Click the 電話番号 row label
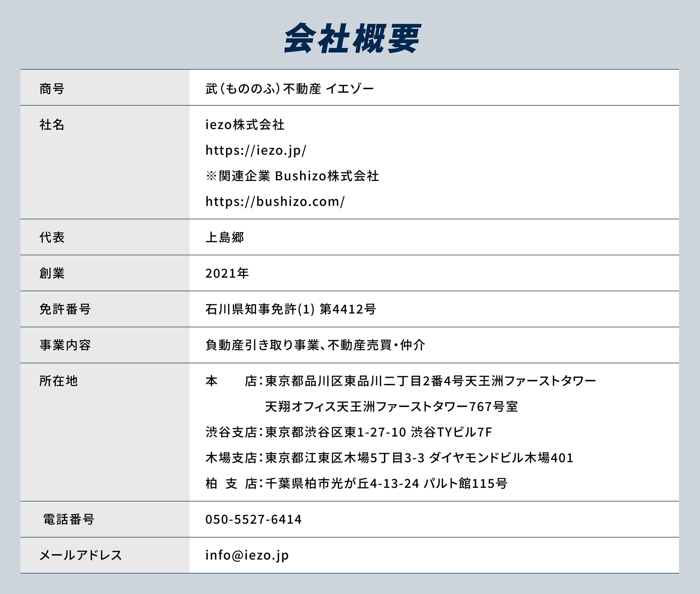Viewport: 700px width, 594px height. pos(69,519)
